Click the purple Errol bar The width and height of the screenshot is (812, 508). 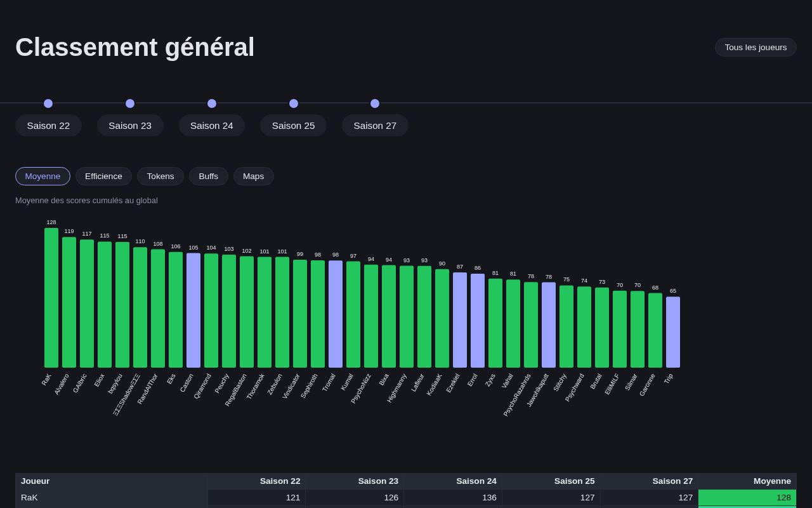click(478, 321)
